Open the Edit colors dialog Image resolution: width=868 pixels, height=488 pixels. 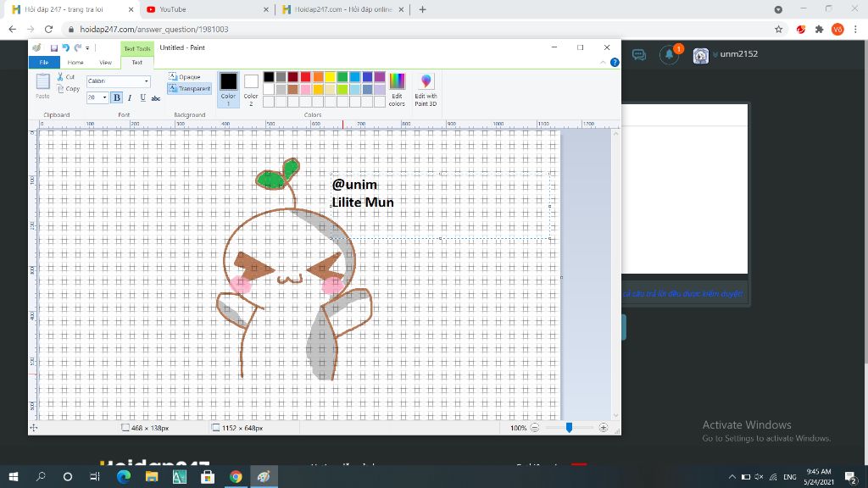(x=397, y=89)
